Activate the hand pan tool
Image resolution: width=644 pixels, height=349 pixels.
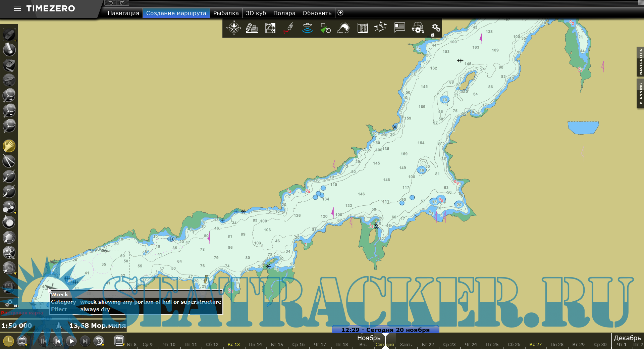9,146
